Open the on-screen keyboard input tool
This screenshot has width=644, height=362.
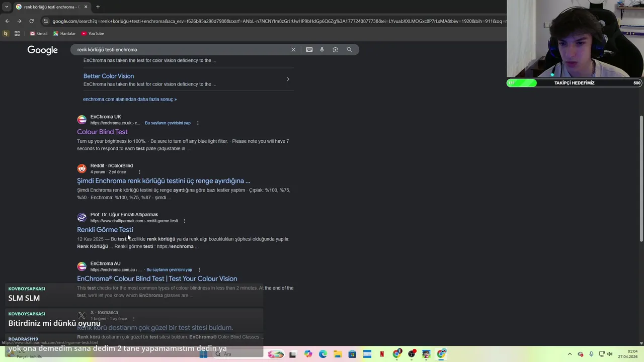tap(309, 50)
